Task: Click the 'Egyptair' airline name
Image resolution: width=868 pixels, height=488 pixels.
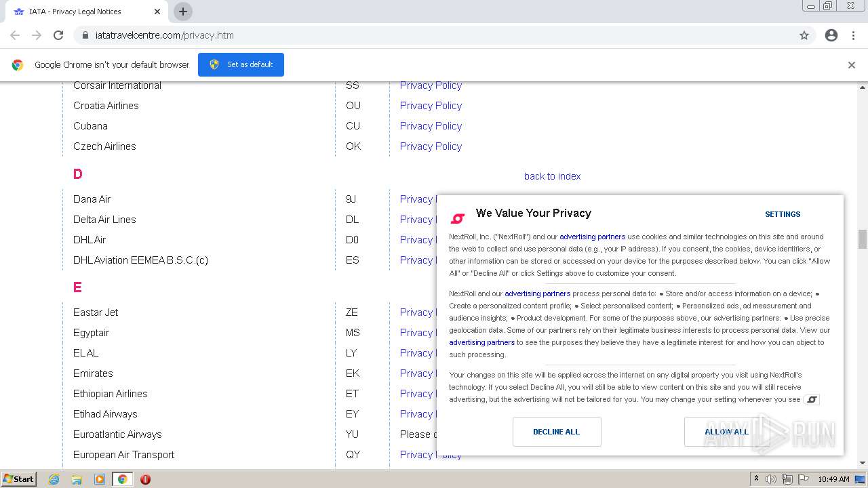Action: pos(91,333)
